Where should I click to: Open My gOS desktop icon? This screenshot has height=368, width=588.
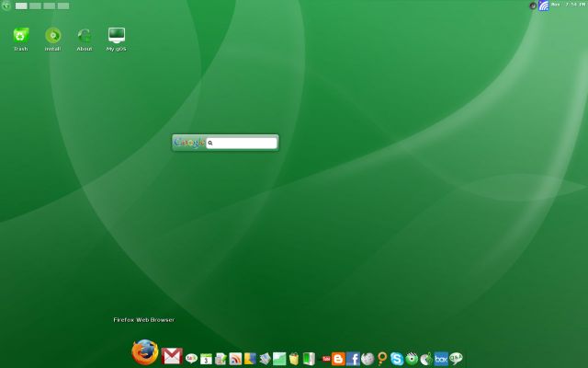click(117, 40)
